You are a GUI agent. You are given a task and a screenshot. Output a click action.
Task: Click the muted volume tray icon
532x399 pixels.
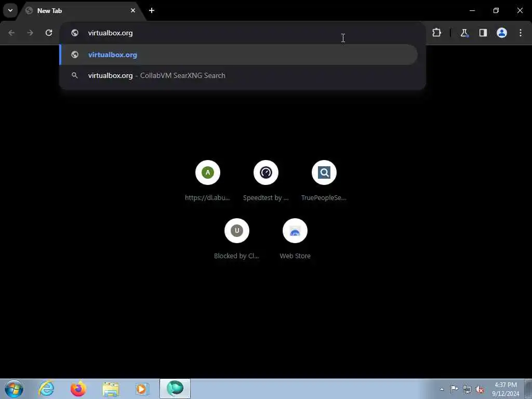pyautogui.click(x=480, y=389)
